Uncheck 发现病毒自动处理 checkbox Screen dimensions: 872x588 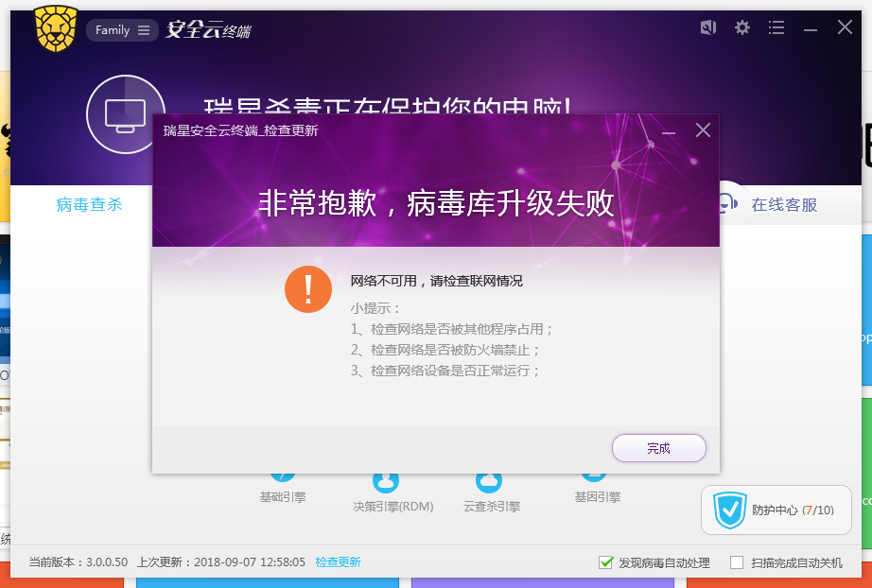pyautogui.click(x=605, y=562)
